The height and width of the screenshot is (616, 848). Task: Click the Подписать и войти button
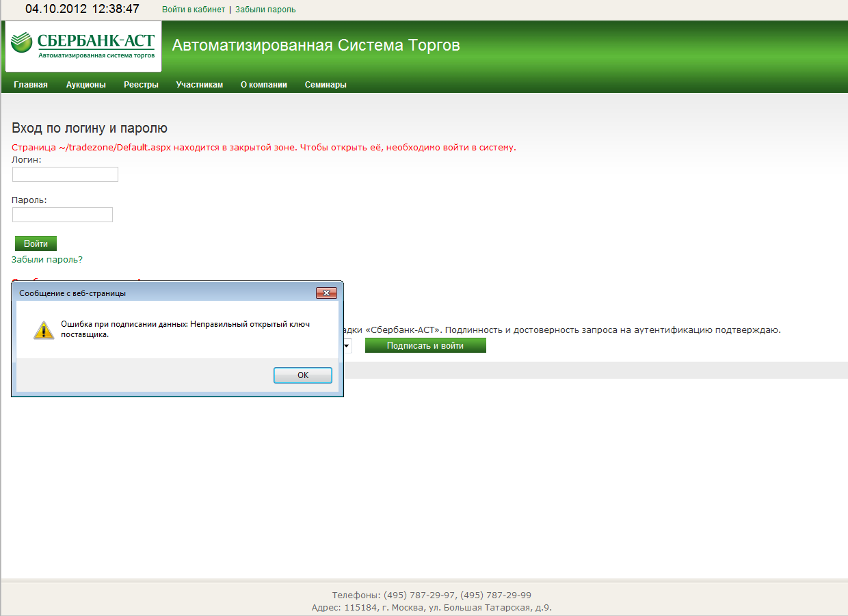coord(425,346)
